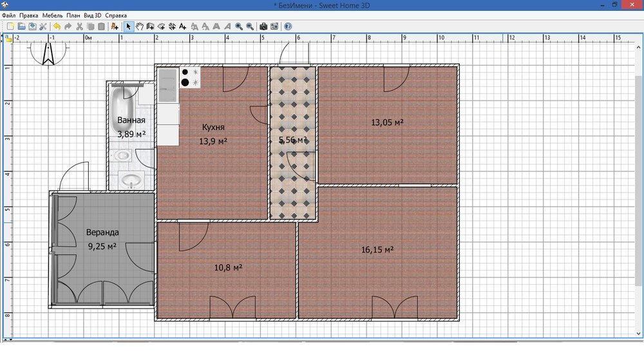Undo the last action using the toolbar arrow
The height and width of the screenshot is (362, 644).
(x=57, y=26)
